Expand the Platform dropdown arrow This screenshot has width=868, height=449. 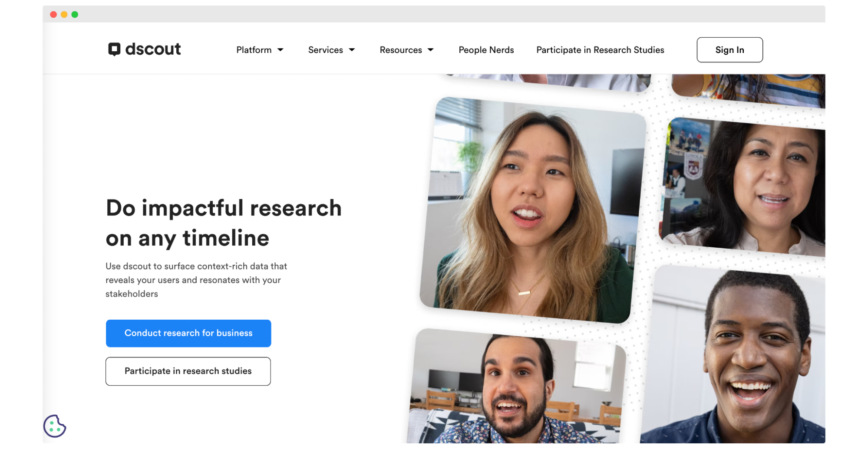[281, 50]
